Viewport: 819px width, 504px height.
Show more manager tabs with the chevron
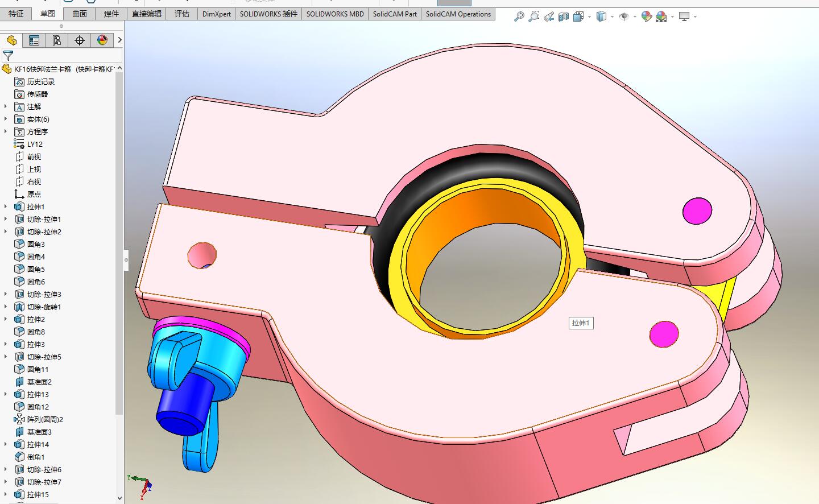119,40
